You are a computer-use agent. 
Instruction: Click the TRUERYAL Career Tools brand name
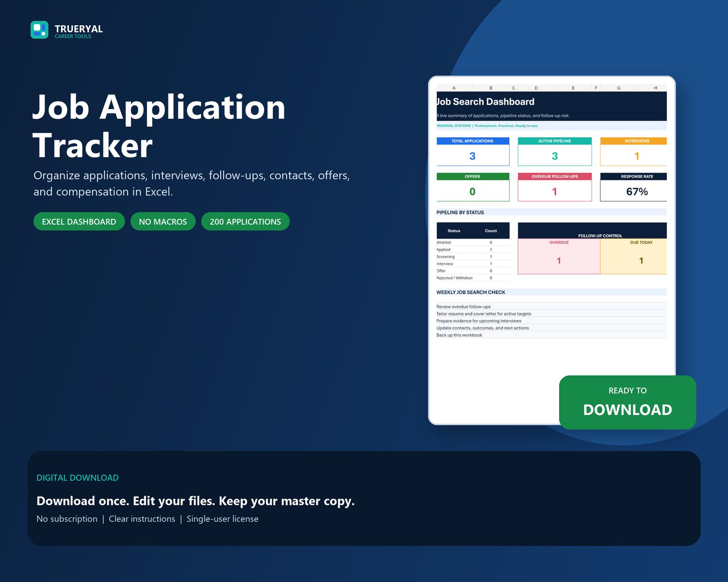tap(79, 32)
